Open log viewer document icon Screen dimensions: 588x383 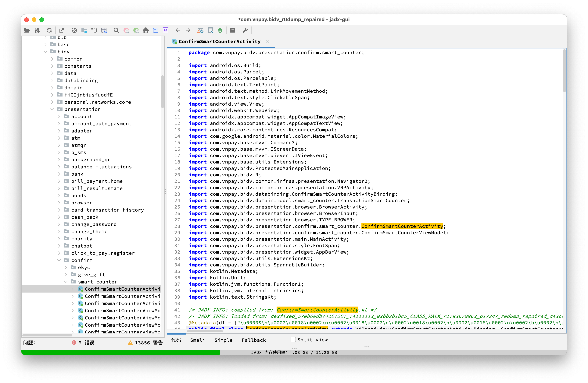pyautogui.click(x=232, y=30)
